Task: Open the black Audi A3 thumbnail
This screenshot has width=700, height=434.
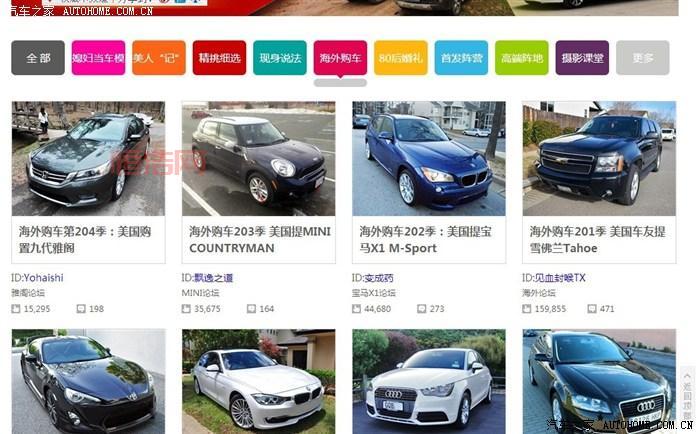Action: tap(599, 382)
